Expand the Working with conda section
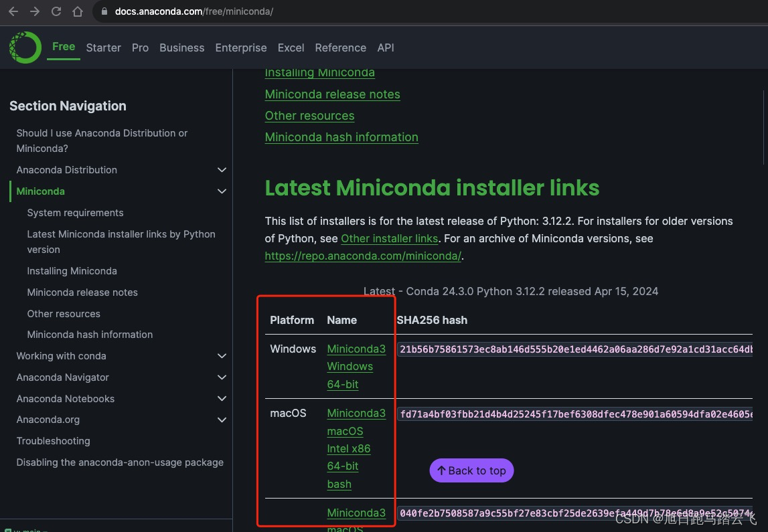This screenshot has width=768, height=532. pyautogui.click(x=222, y=356)
